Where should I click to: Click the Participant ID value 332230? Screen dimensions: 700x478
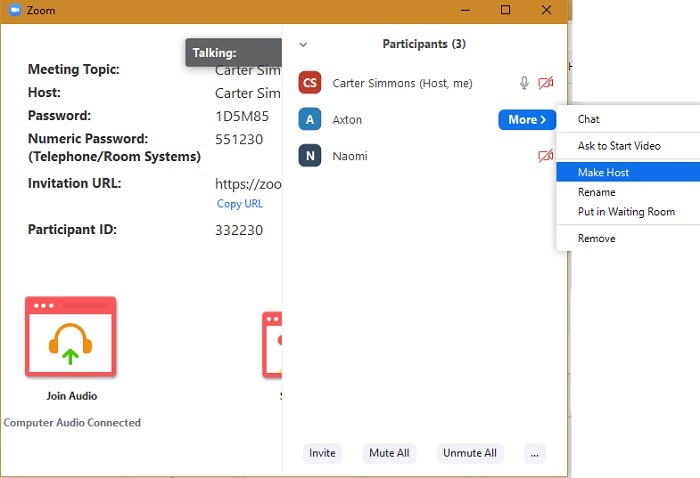(x=239, y=230)
